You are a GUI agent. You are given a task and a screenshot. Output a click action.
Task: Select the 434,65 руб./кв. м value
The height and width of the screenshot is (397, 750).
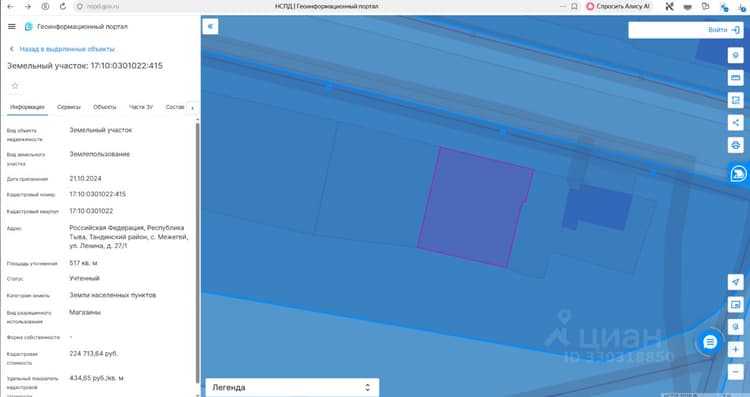click(97, 378)
